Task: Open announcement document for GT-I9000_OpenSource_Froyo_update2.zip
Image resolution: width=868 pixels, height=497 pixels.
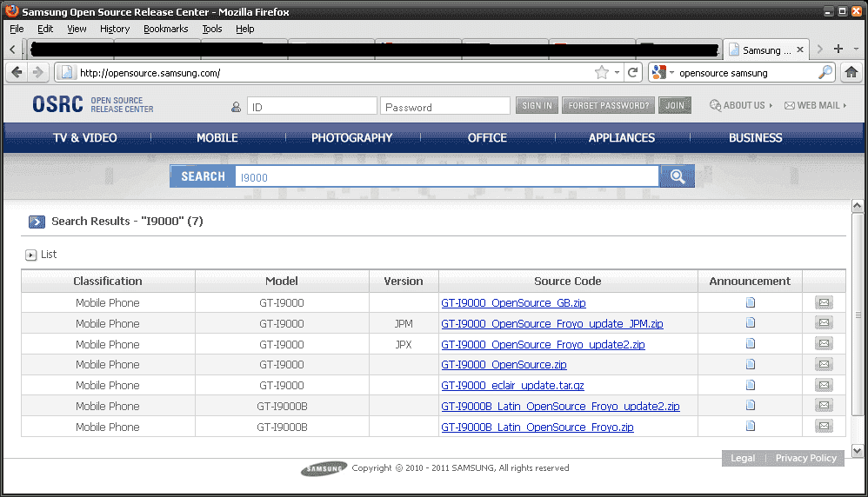Action: [x=750, y=344]
